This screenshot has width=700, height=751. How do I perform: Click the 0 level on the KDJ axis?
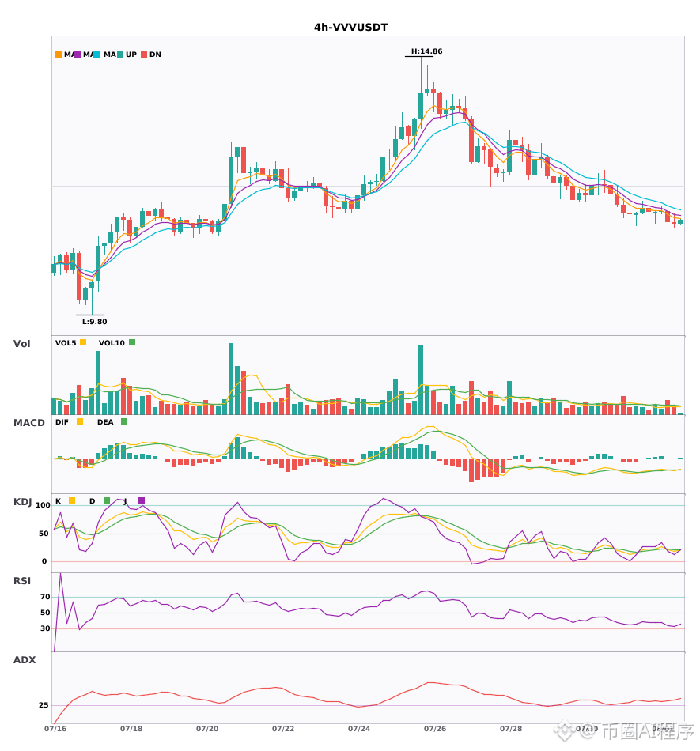coord(44,561)
